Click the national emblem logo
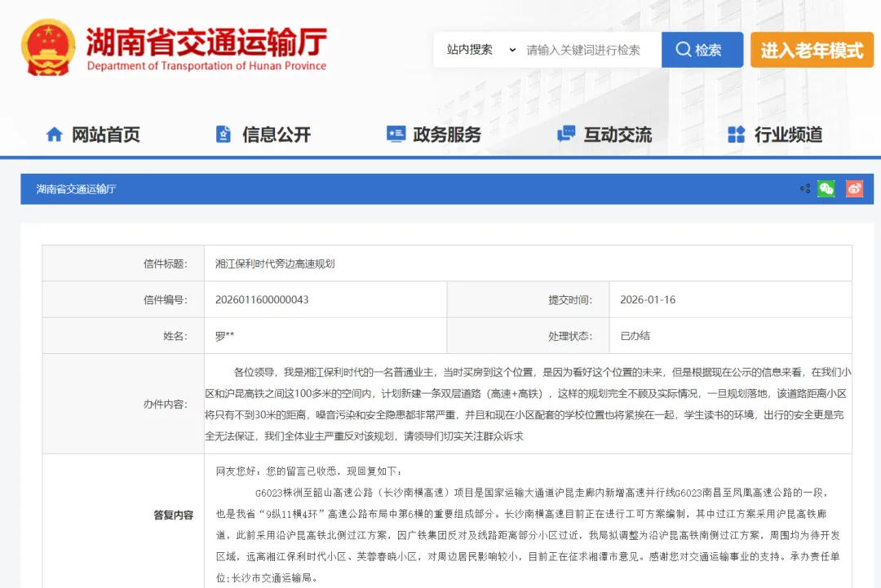 pyautogui.click(x=48, y=48)
